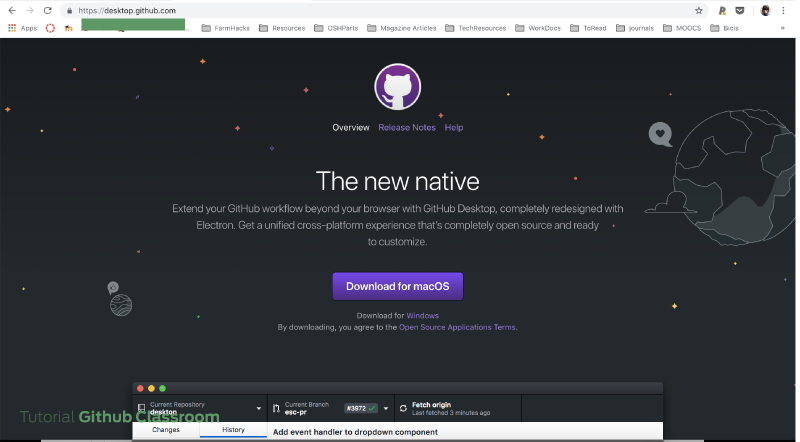This screenshot has width=800, height=442.
Task: Click the lock icon in the address bar
Action: 69,11
